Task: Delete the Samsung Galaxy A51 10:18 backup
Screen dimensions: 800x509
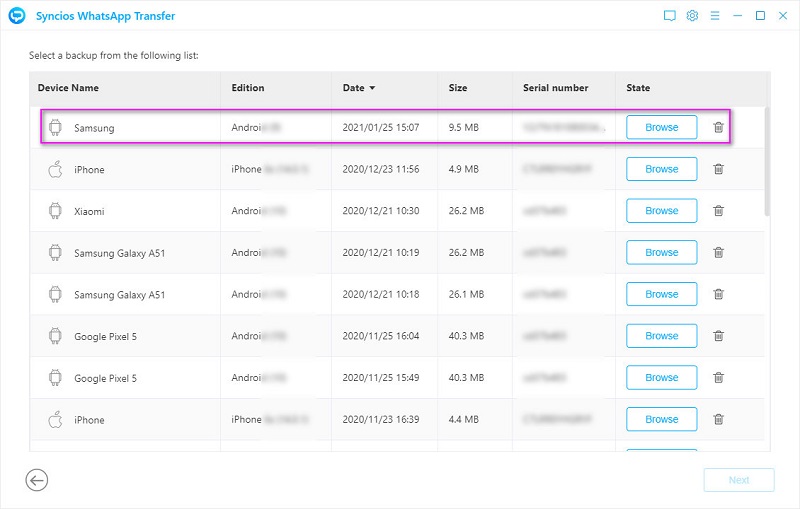Action: coord(718,294)
